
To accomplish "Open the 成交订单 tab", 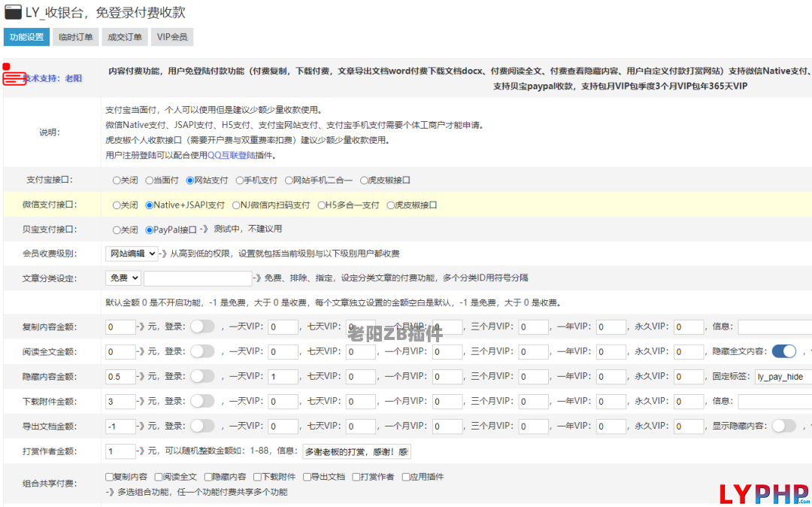I will (125, 37).
